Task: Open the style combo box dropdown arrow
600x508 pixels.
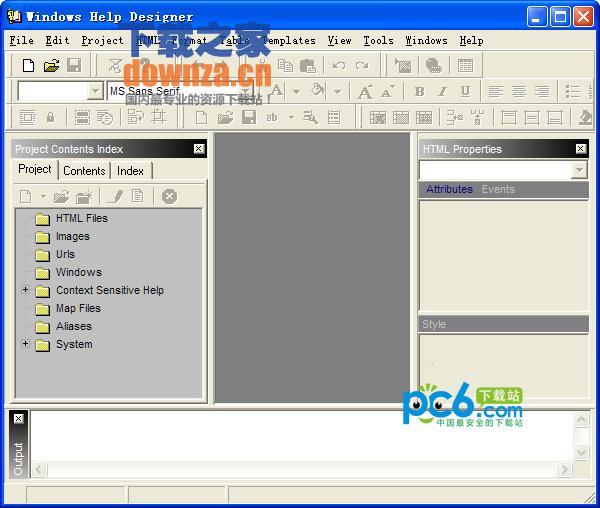Action: [x=95, y=91]
